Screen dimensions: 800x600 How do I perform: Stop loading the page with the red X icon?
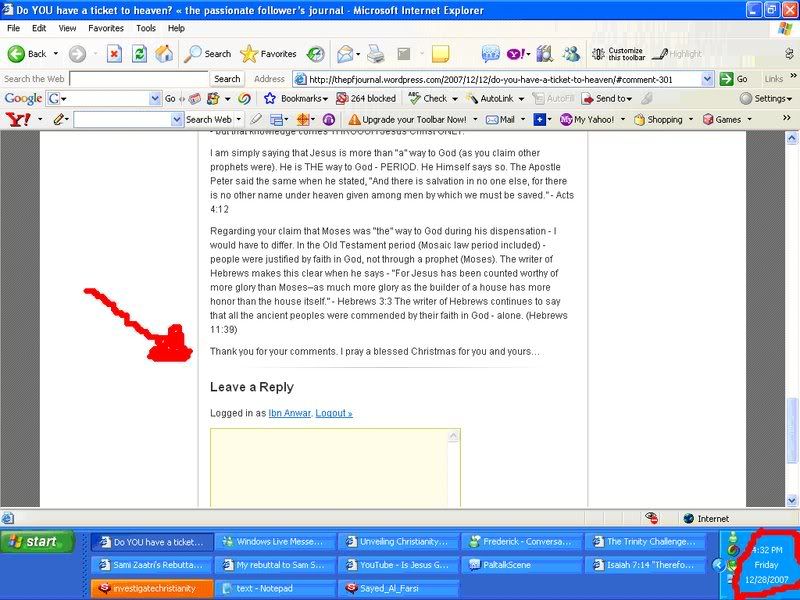click(x=114, y=54)
